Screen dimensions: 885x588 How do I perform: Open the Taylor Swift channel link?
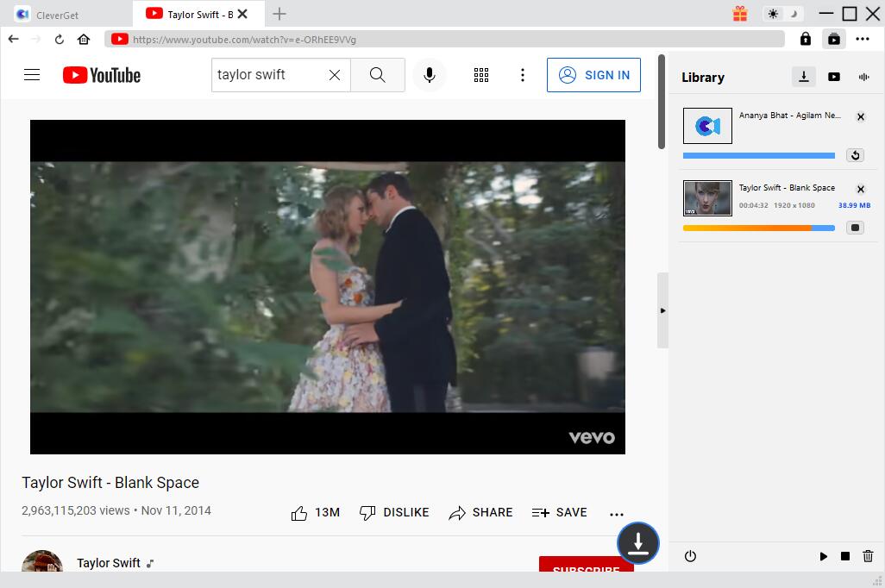coord(109,563)
